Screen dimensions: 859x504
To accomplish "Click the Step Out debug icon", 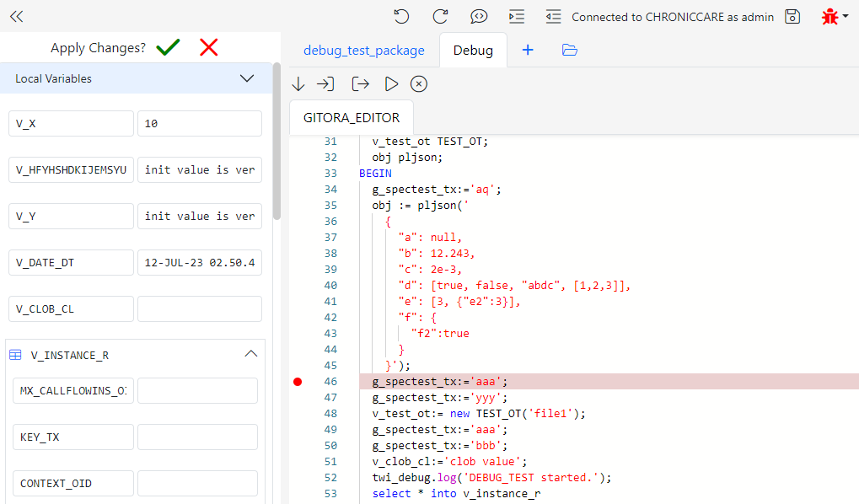I will pyautogui.click(x=360, y=83).
